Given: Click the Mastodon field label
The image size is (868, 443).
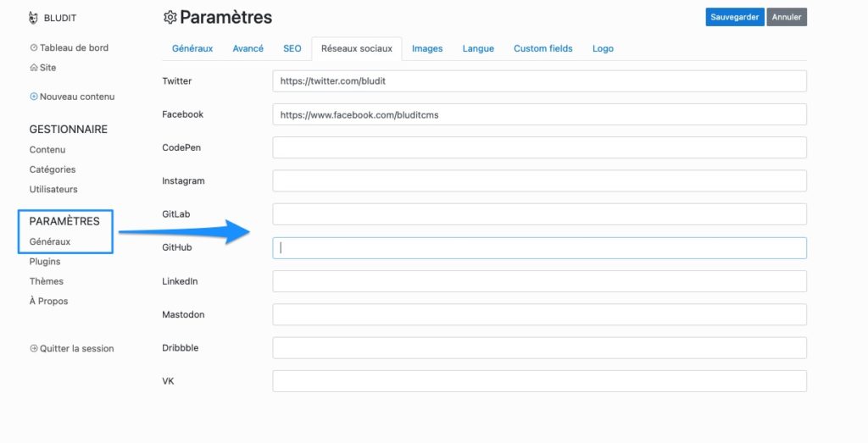Looking at the screenshot, I should click(x=183, y=314).
